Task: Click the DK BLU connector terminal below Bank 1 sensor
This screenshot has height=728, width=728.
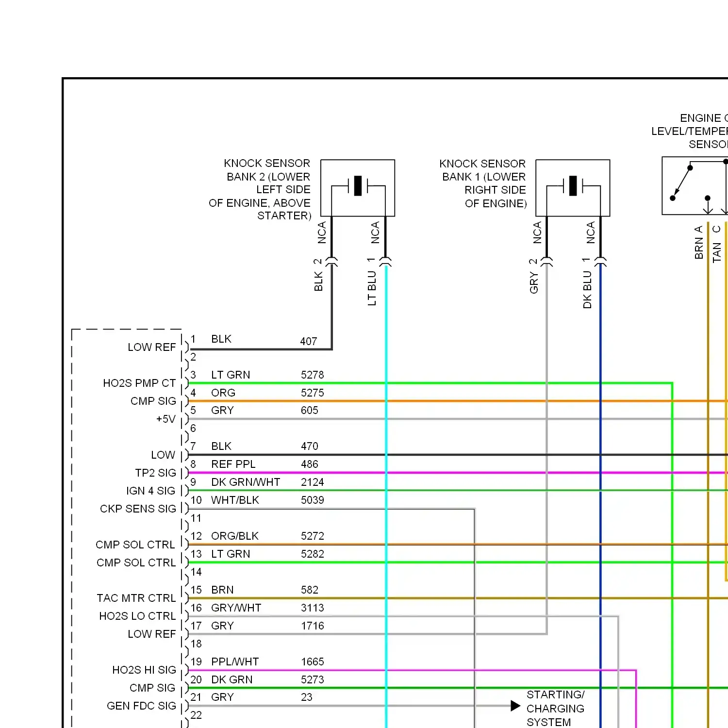Action: coord(600,262)
